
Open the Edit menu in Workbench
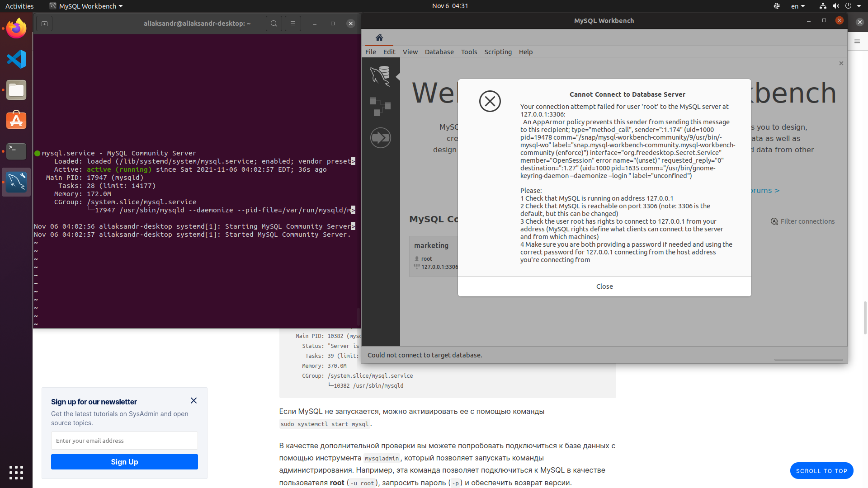[389, 52]
